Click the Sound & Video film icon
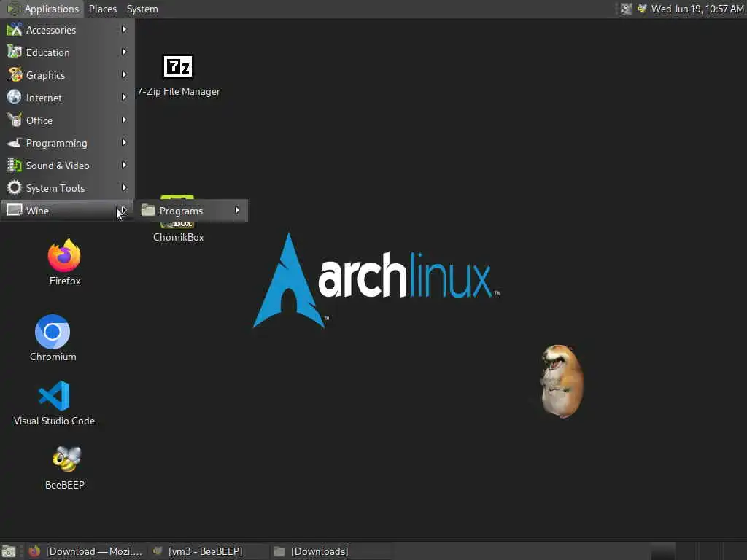This screenshot has height=560, width=747. 15,166
